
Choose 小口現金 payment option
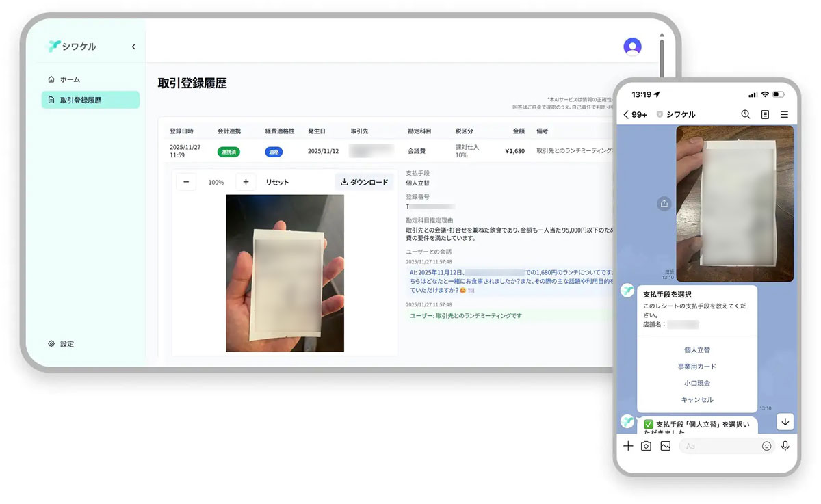click(696, 384)
